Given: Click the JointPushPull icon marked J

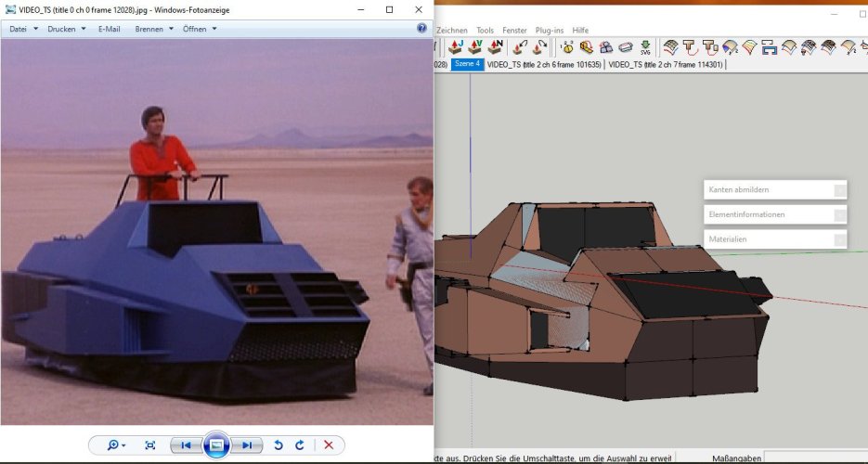Looking at the screenshot, I should (456, 47).
